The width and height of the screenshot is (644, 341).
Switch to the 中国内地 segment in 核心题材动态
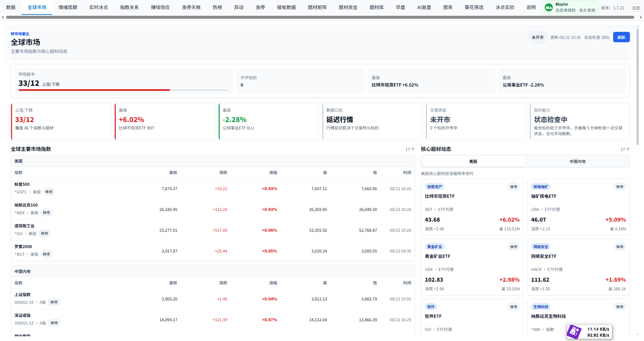(x=577, y=161)
